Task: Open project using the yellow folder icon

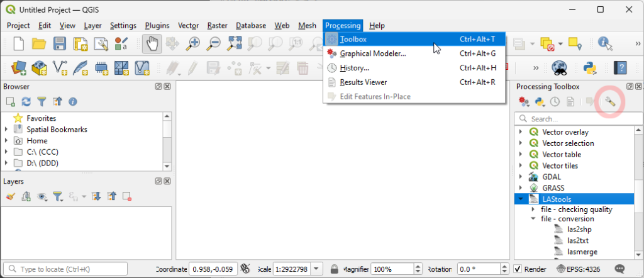Action: click(x=39, y=43)
